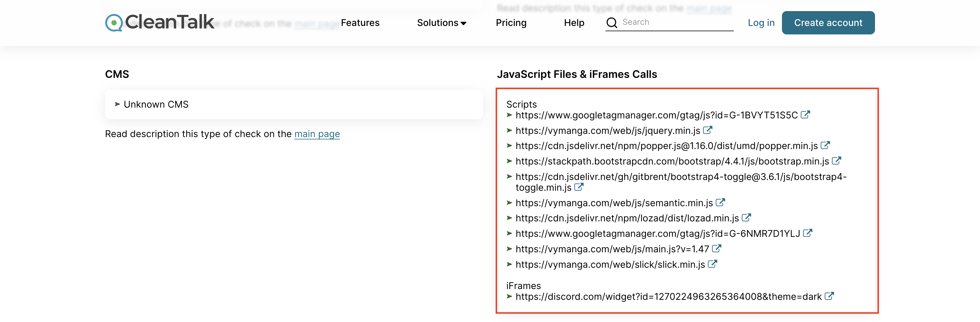This screenshot has width=980, height=322.
Task: Expand the Unknown CMS entry
Action: pyautogui.click(x=156, y=104)
